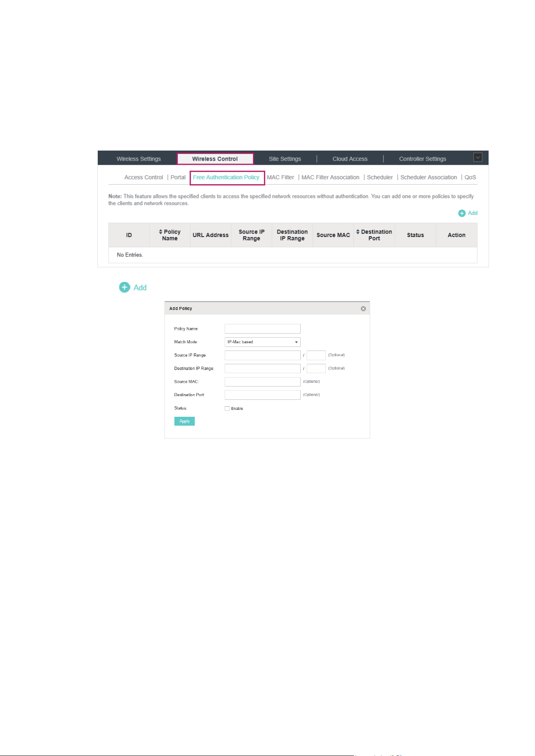The width and height of the screenshot is (535, 756).
Task: Click the Destination IP Range column header
Action: 292,235
